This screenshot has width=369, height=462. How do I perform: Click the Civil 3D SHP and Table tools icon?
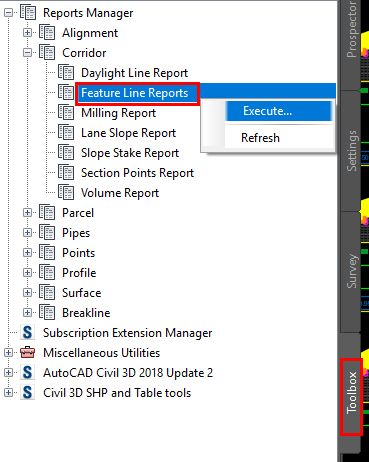point(27,393)
